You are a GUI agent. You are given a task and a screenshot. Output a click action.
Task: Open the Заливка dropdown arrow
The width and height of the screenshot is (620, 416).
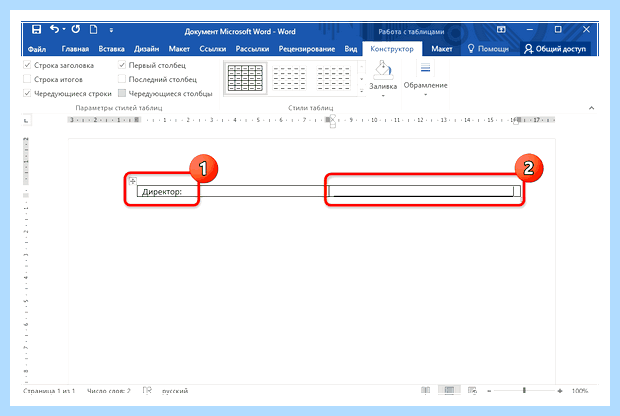pyautogui.click(x=383, y=96)
